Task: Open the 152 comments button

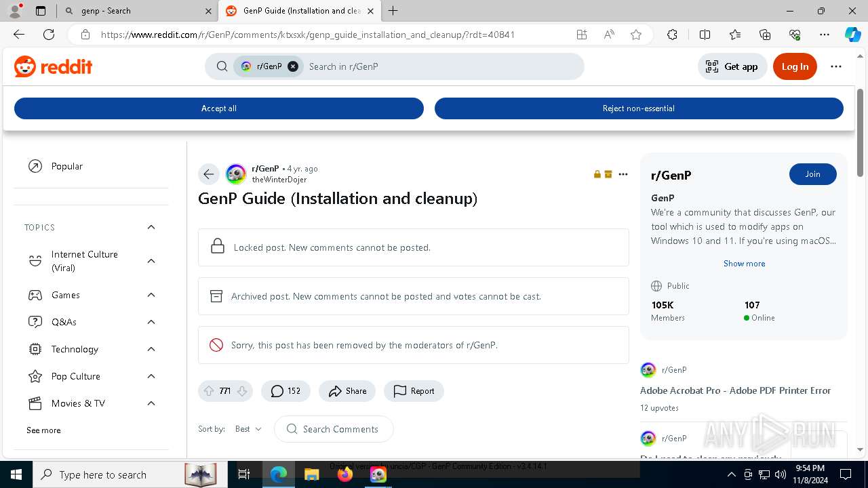Action: pyautogui.click(x=285, y=391)
